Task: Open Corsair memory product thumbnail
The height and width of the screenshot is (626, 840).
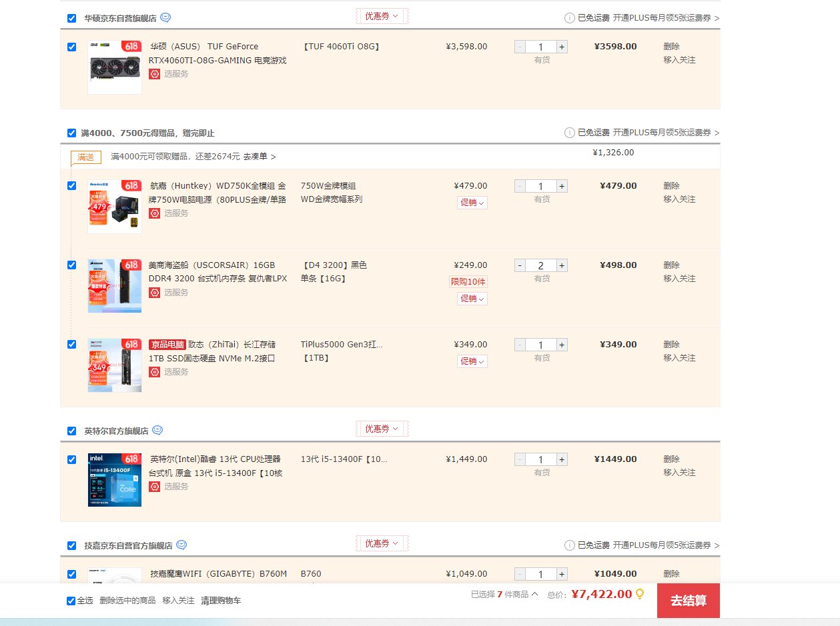Action: click(115, 286)
